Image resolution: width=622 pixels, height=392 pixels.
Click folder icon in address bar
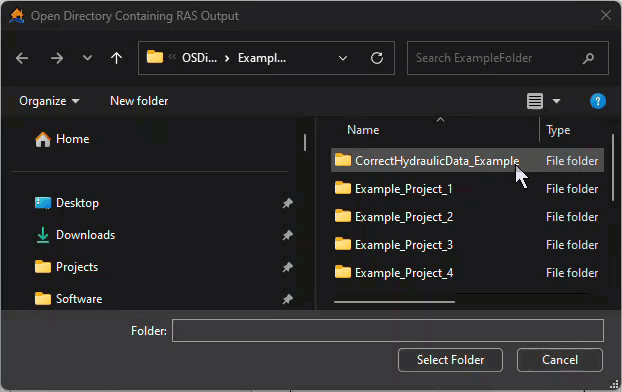(155, 57)
